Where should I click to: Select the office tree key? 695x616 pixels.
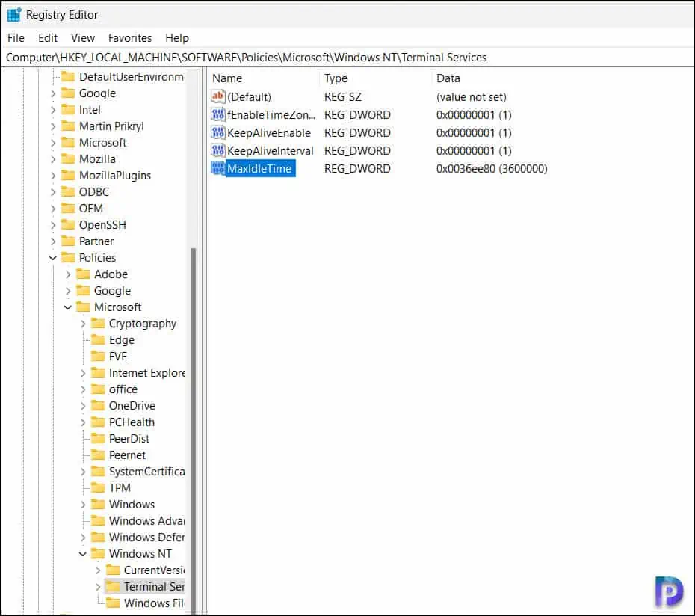[x=123, y=389]
